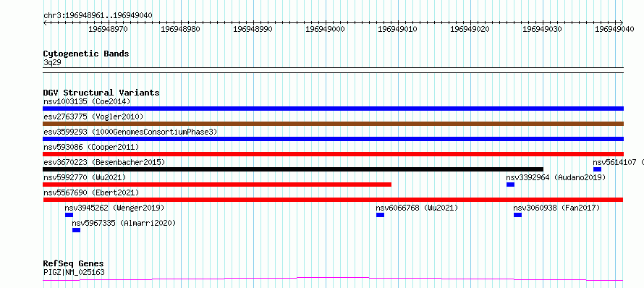Image resolution: width=644 pixels, height=288 pixels.
Task: Select the nsv5992770 (Wu2021) red bar
Action: click(217, 185)
